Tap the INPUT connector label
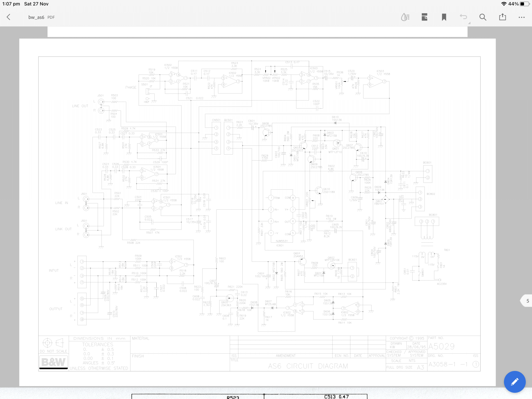 [54, 270]
